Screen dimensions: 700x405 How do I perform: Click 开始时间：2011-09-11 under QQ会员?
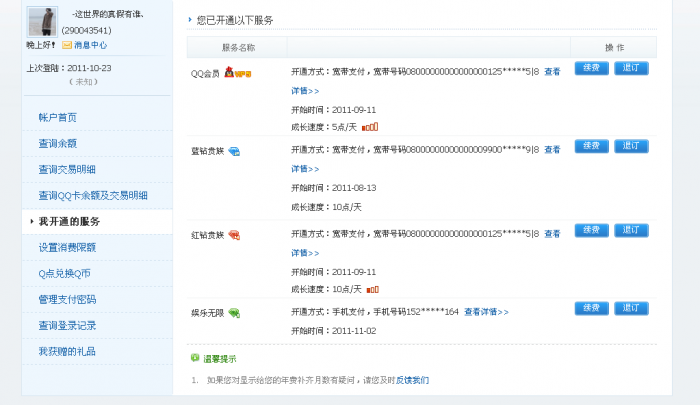333,110
